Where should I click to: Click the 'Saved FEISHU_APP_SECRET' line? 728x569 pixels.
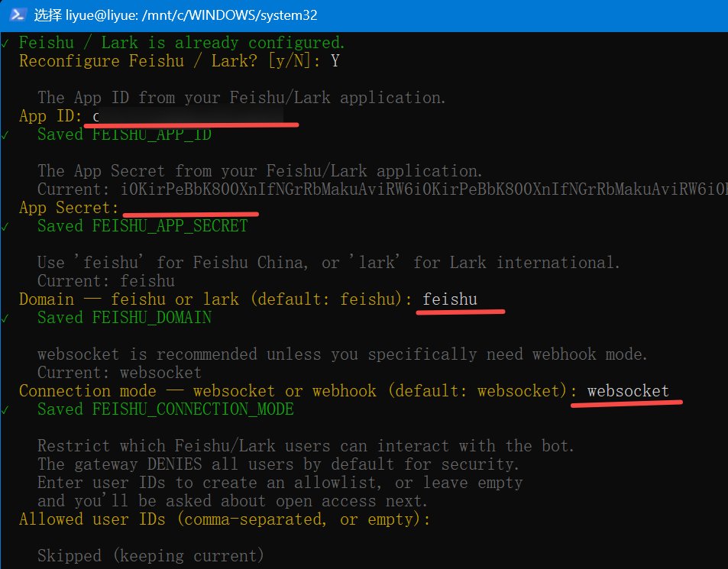click(x=143, y=226)
